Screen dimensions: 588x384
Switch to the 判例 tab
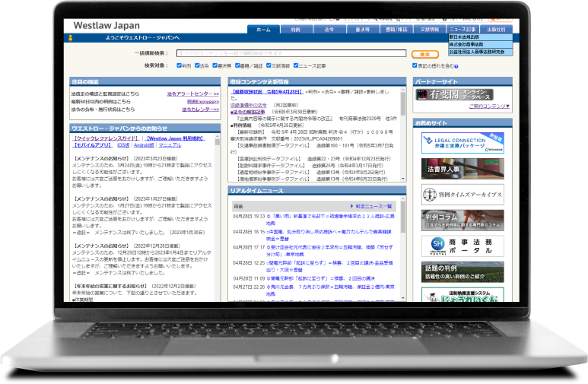tap(295, 30)
